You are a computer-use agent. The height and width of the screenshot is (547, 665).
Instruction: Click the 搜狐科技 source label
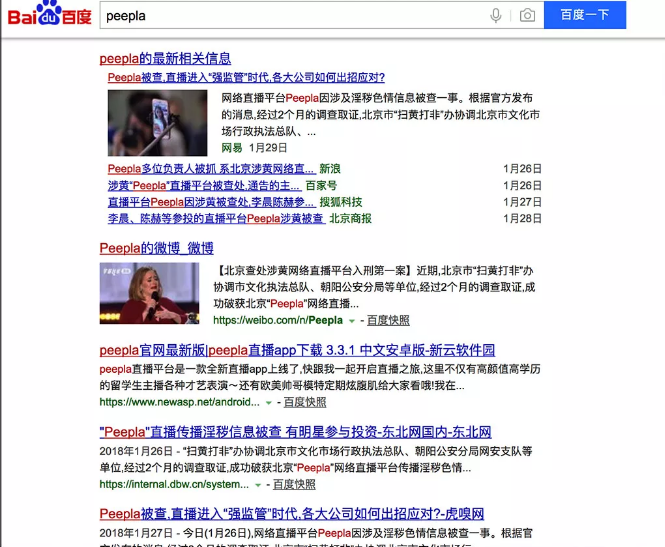point(341,202)
